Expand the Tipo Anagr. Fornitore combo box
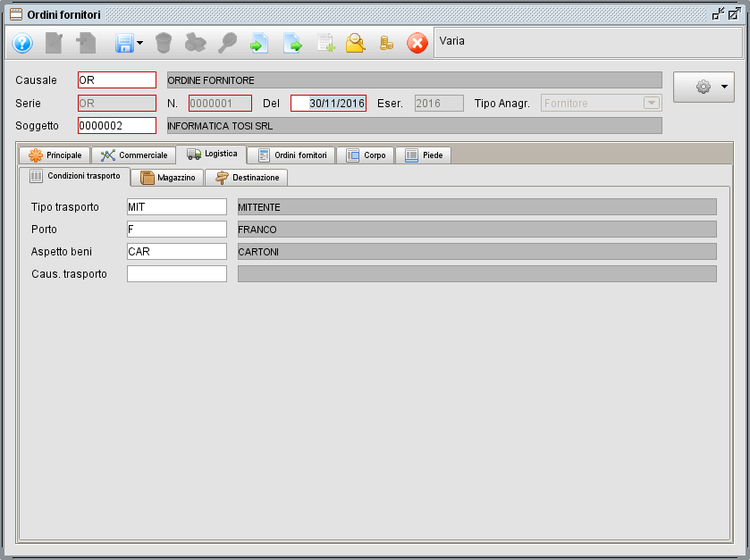 click(x=650, y=103)
